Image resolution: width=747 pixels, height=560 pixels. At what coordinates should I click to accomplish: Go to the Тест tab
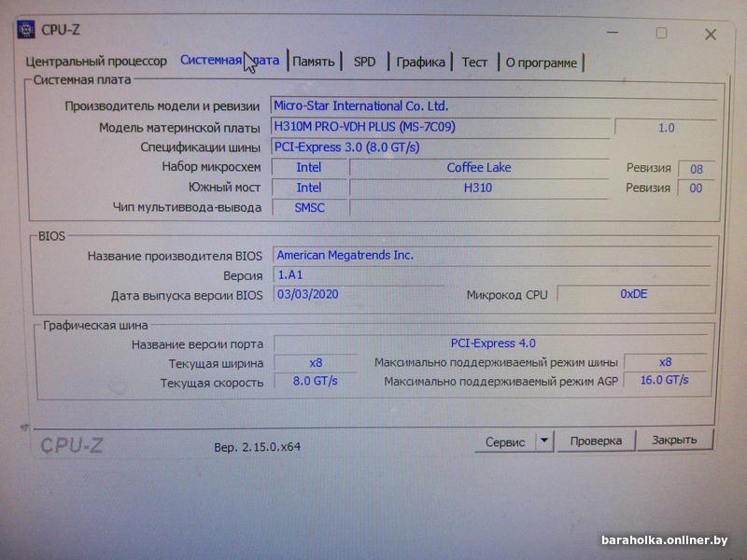click(474, 63)
